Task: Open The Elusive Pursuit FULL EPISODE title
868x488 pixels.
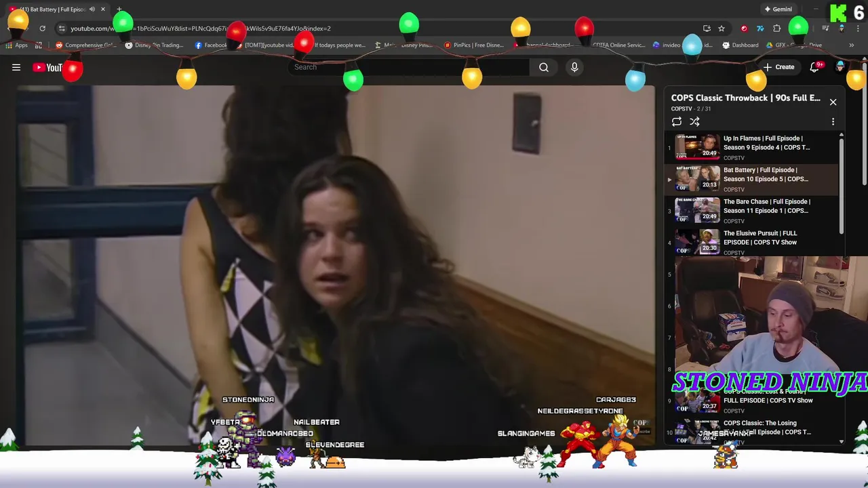Action: [x=760, y=238]
